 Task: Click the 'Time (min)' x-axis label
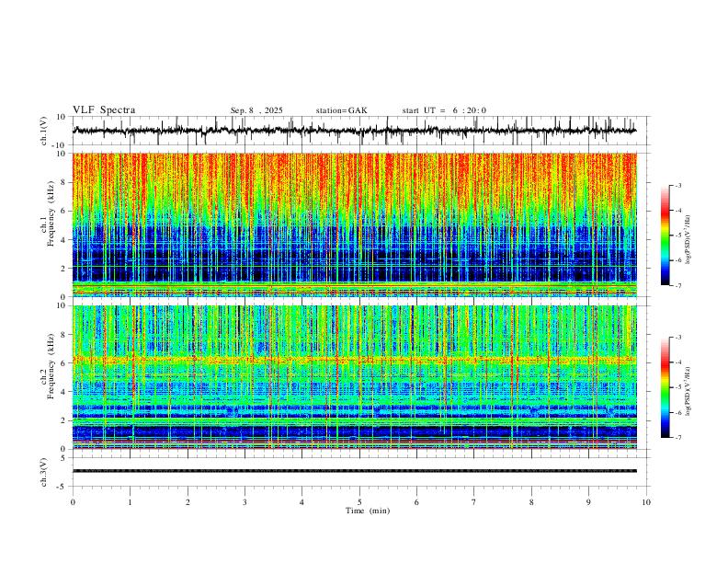tap(368, 511)
